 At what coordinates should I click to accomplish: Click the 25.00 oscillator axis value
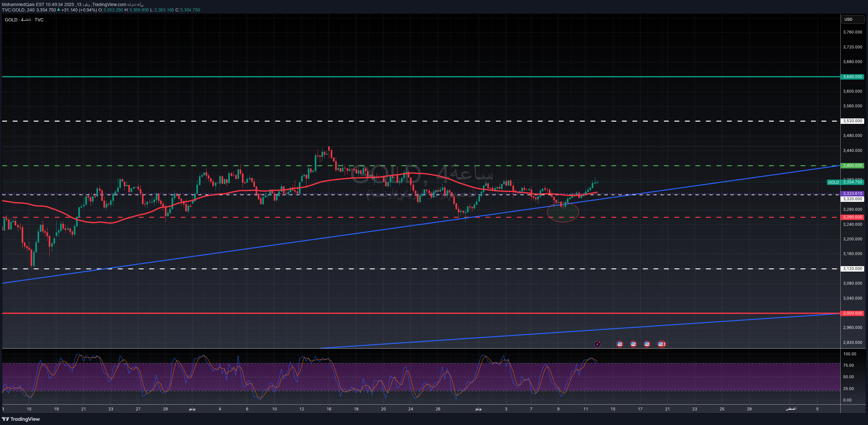[x=849, y=389]
